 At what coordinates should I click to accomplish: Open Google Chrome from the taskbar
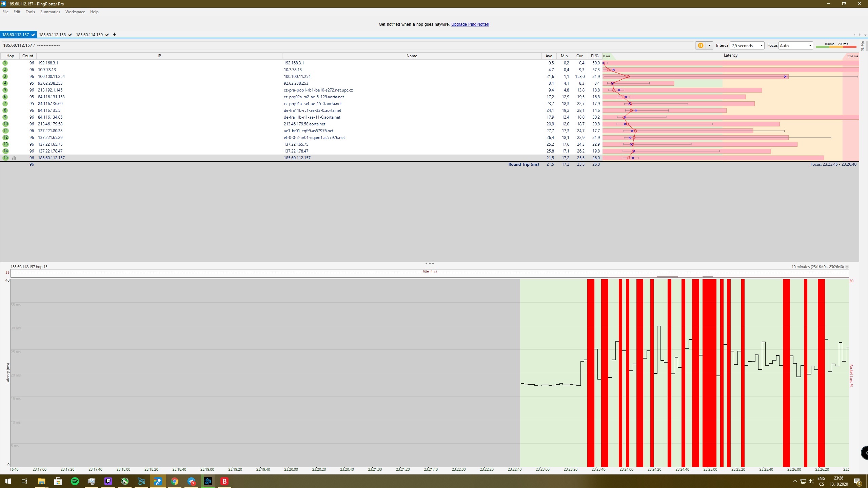click(175, 481)
